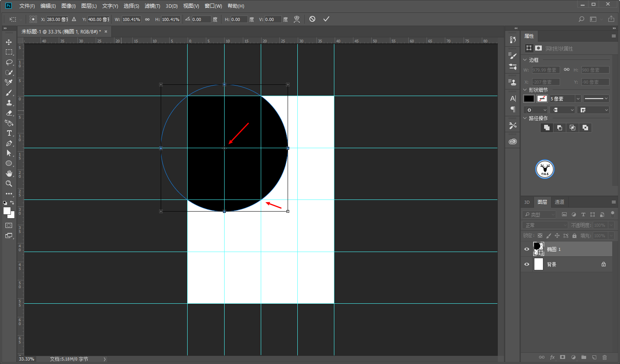Switch to the 通道 tab

point(559,202)
